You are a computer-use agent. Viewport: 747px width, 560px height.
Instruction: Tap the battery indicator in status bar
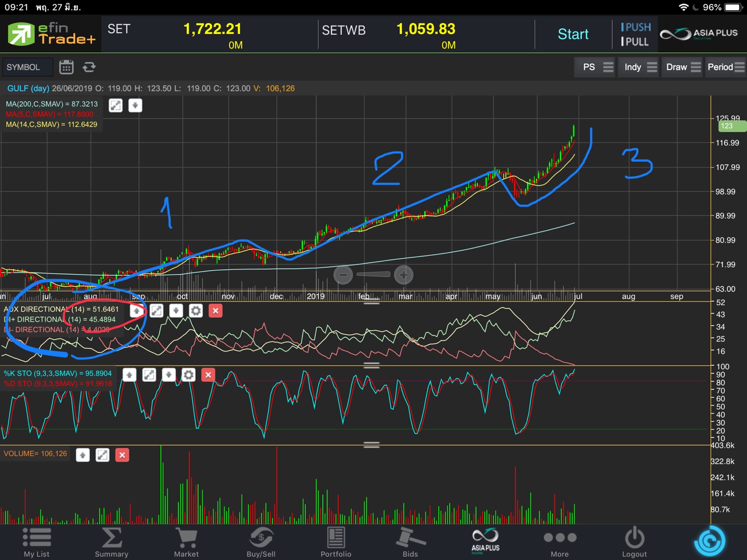734,7
